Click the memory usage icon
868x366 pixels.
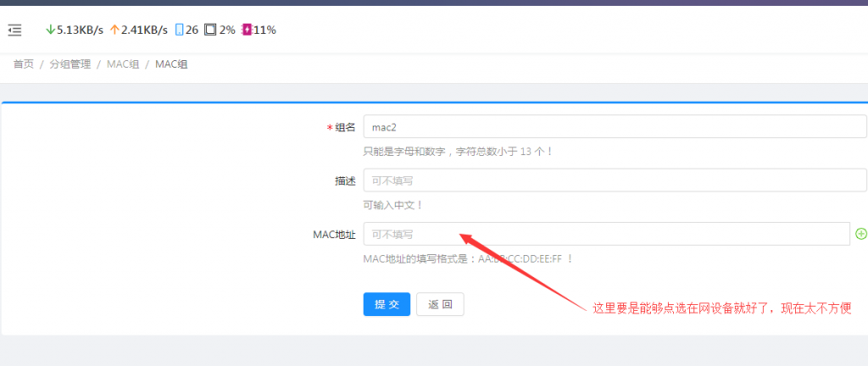(247, 30)
